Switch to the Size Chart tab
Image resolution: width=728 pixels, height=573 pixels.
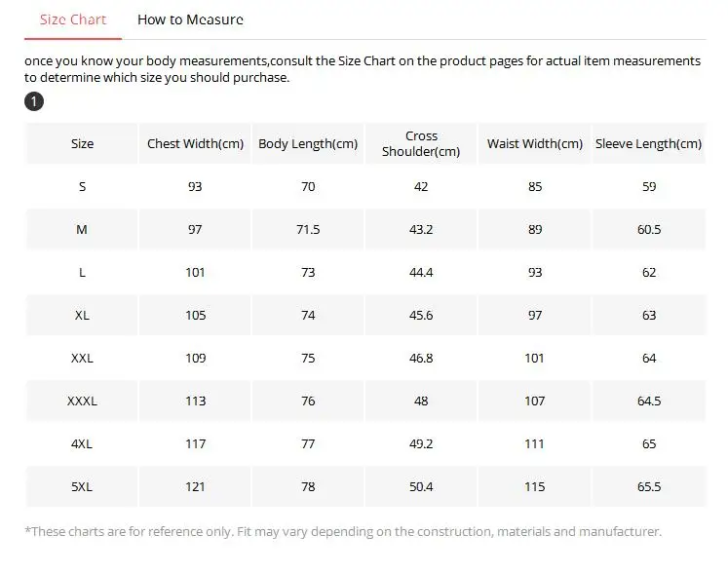point(73,19)
